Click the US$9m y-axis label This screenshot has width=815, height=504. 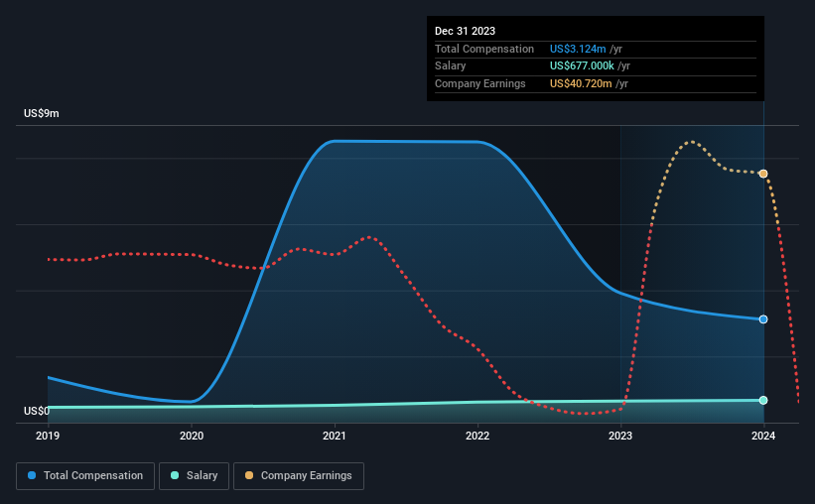42,113
